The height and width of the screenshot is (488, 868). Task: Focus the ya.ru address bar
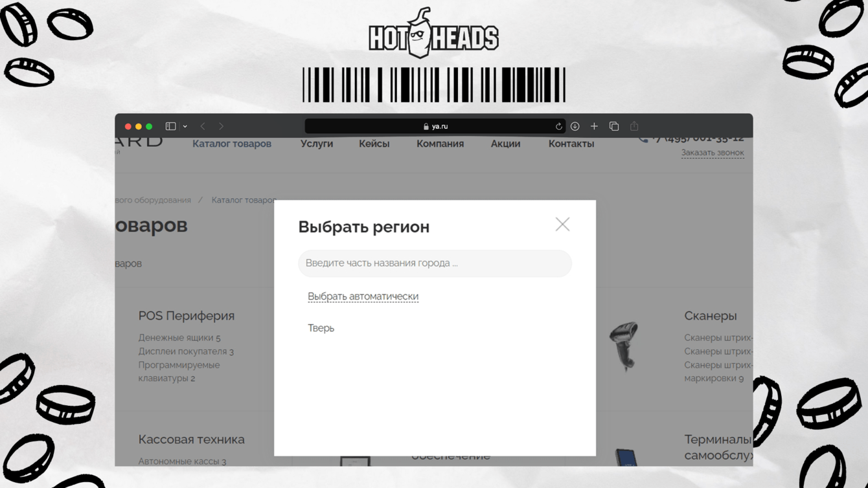(x=435, y=126)
